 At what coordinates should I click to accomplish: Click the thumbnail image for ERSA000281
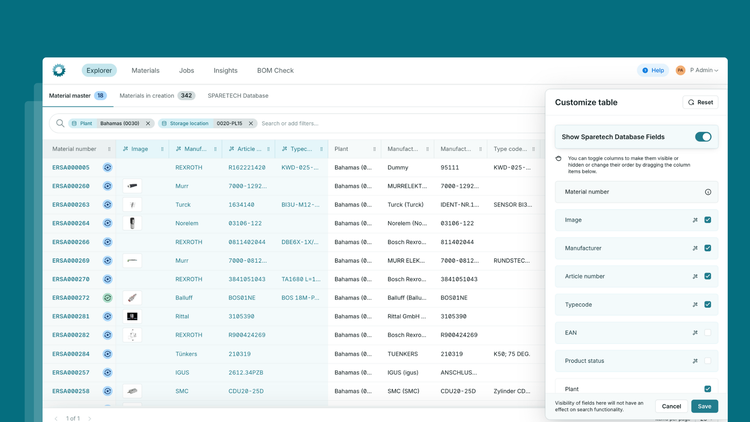click(132, 316)
